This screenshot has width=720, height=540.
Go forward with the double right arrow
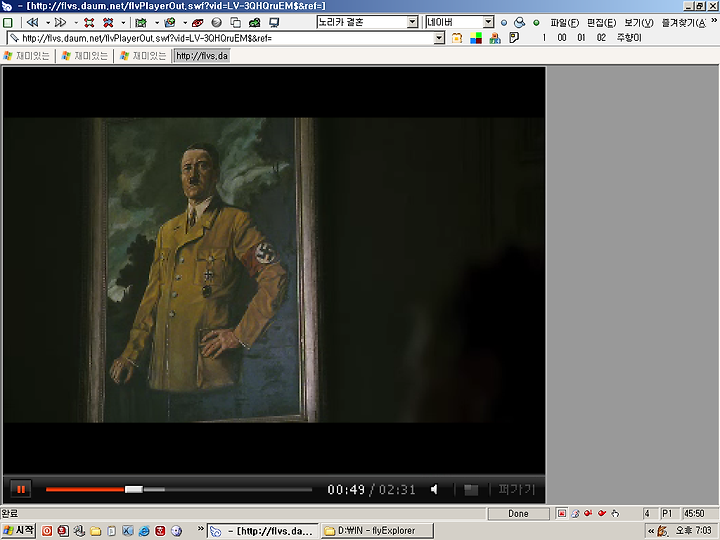tap(60, 22)
